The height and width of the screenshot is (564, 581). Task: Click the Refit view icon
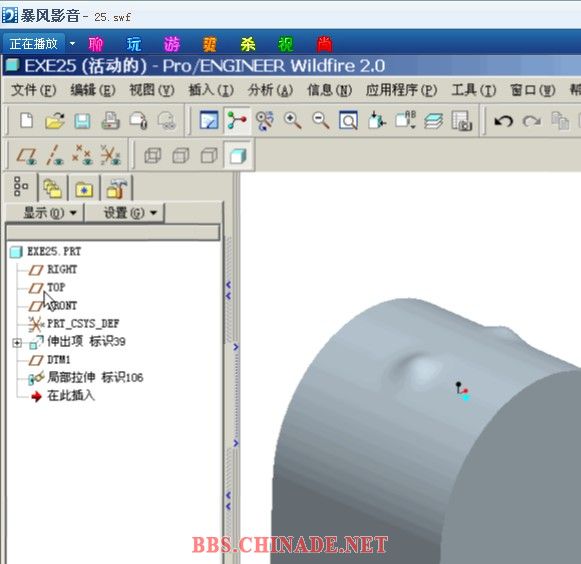click(x=348, y=120)
